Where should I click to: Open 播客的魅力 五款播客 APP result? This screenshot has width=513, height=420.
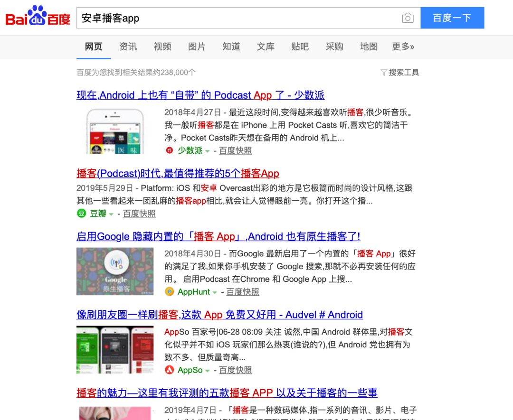click(227, 393)
